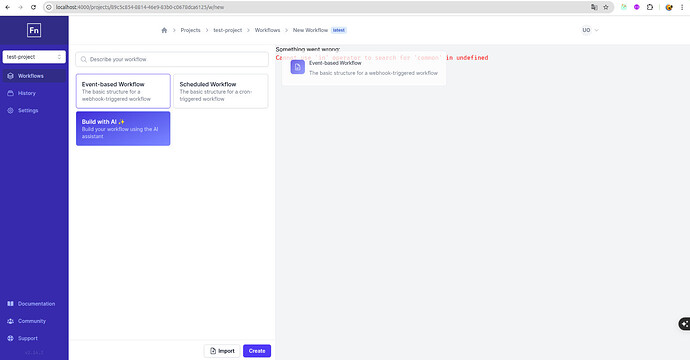
Task: Open the floating AI assistant icon
Action: pos(684,324)
